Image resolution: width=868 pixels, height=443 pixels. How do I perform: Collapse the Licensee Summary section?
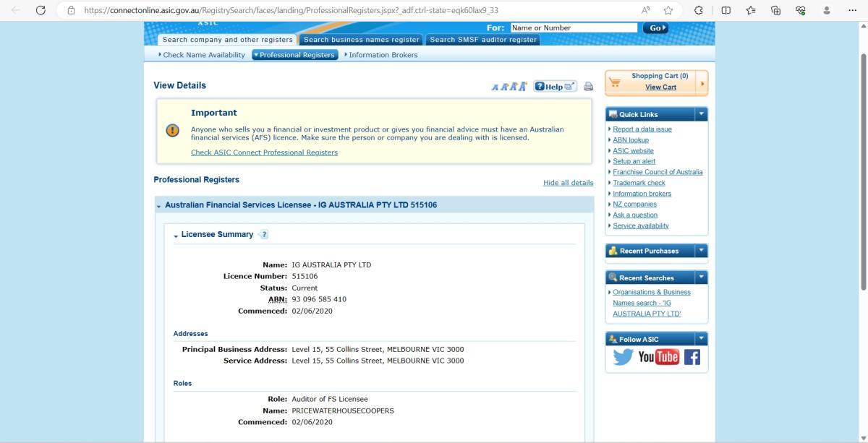176,236
